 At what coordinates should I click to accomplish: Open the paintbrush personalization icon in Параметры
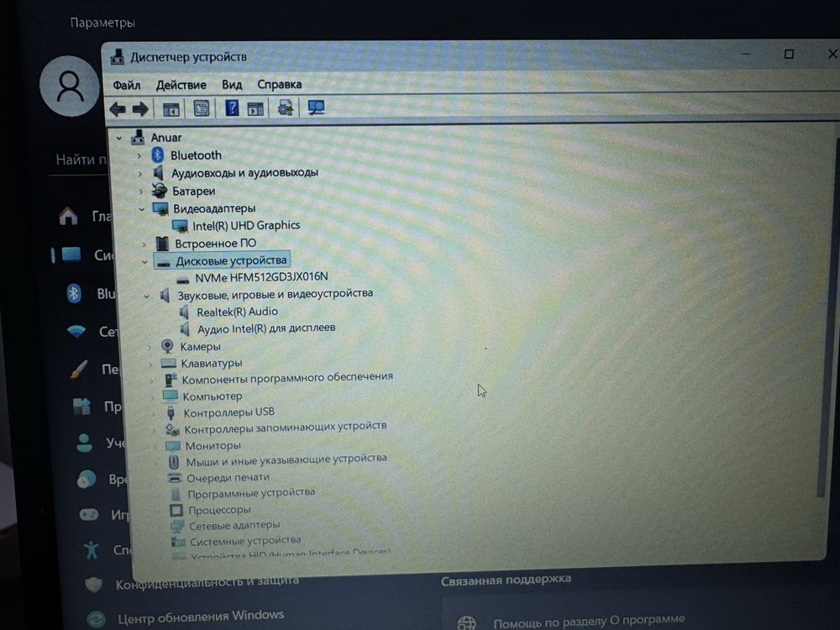tap(79, 369)
